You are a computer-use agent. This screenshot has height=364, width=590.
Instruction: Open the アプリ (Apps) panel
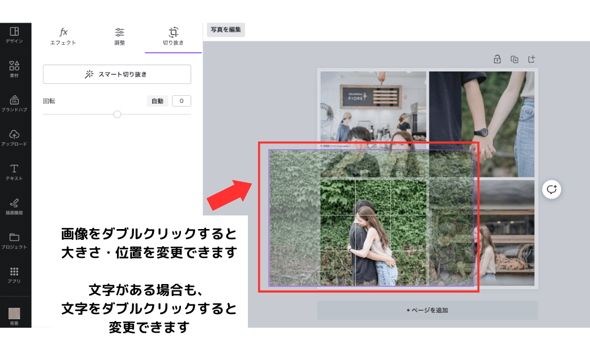15,274
